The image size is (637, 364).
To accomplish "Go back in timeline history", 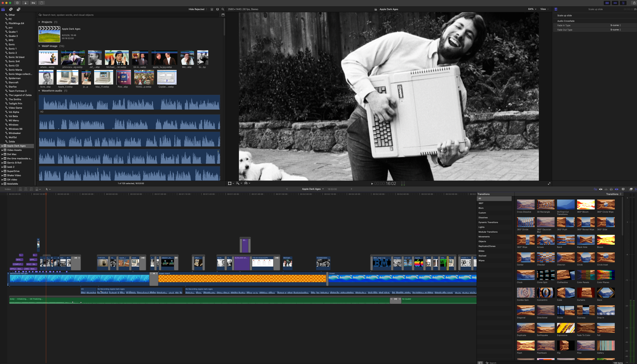I will click(287, 189).
